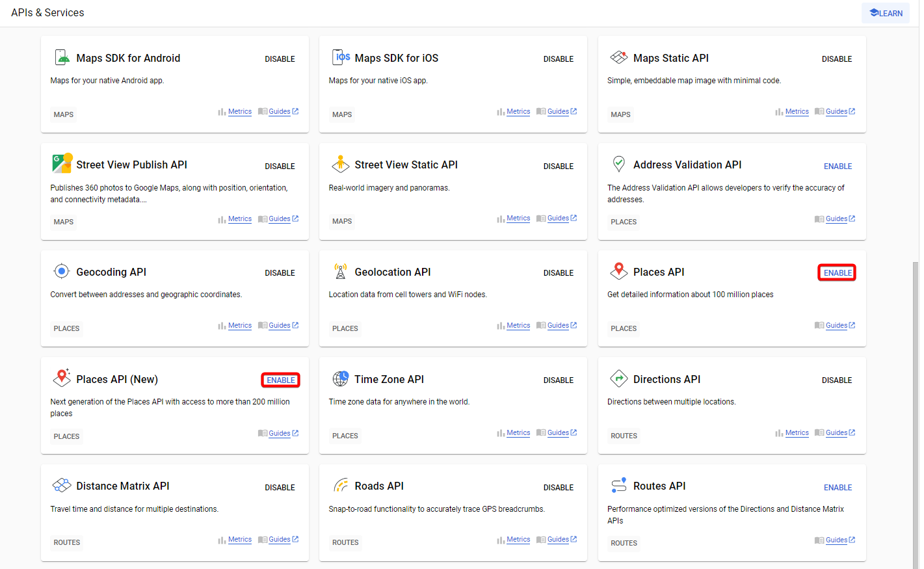Enable the Places API

tap(838, 273)
